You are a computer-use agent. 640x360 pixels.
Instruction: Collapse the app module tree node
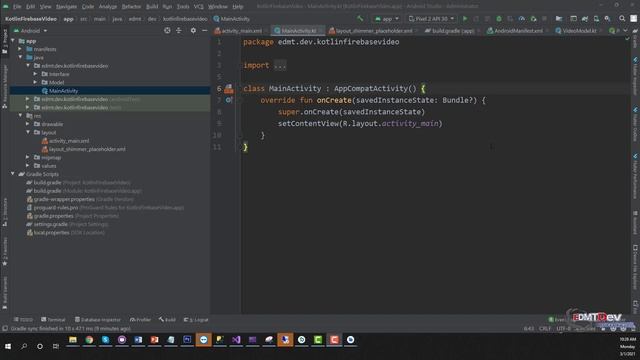13,41
